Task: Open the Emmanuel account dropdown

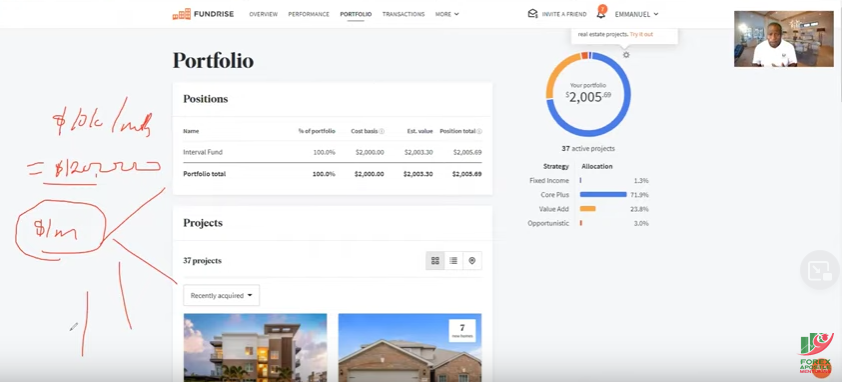Action: [x=636, y=15]
